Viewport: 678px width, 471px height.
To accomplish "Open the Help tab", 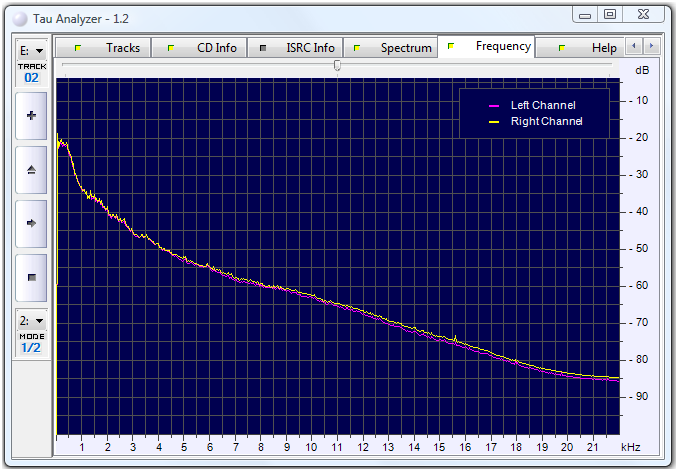I will click(x=590, y=48).
